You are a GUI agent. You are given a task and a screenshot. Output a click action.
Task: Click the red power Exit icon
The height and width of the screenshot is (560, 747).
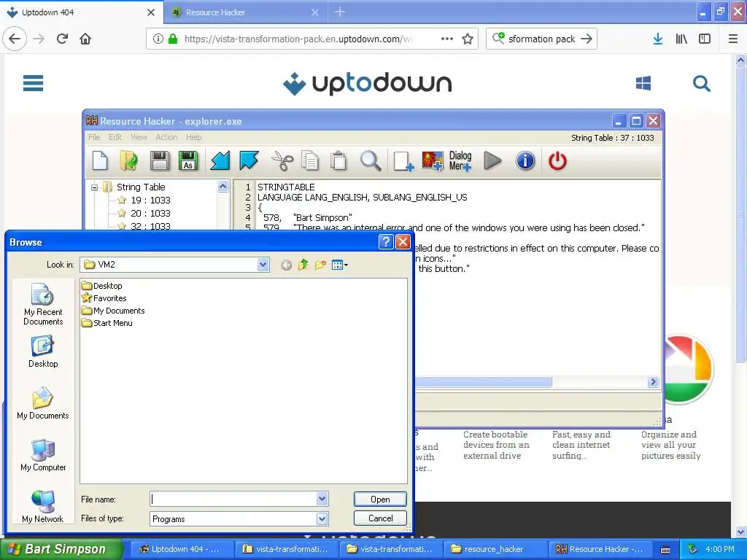tap(557, 160)
